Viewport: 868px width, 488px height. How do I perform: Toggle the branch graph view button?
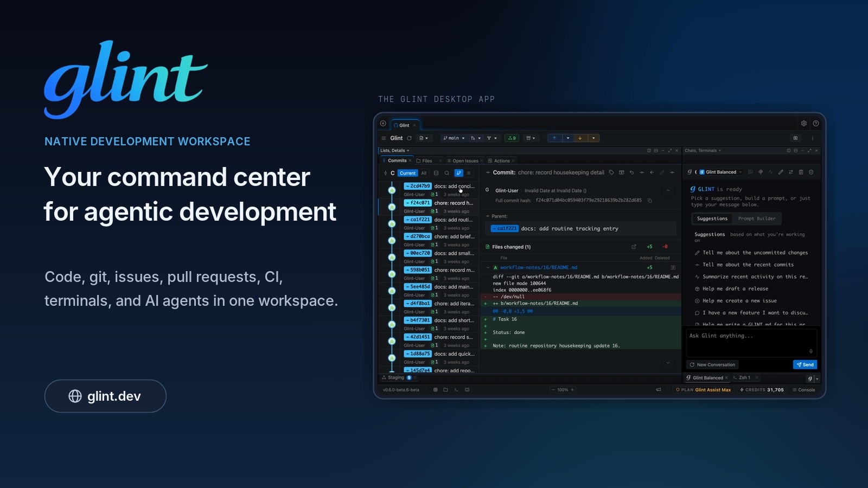(459, 174)
